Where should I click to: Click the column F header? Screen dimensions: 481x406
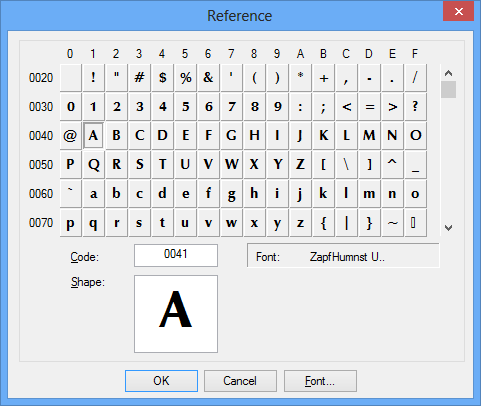pos(415,54)
